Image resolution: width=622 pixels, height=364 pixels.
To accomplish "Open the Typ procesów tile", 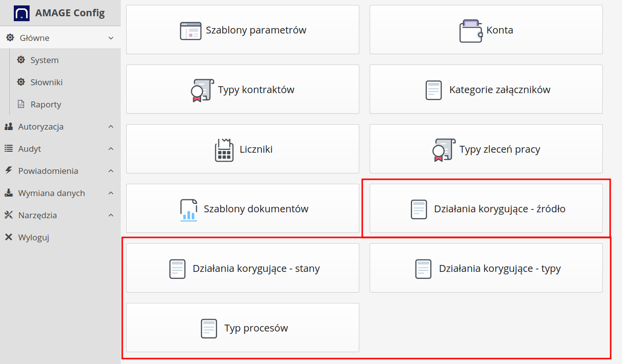I will point(242,328).
